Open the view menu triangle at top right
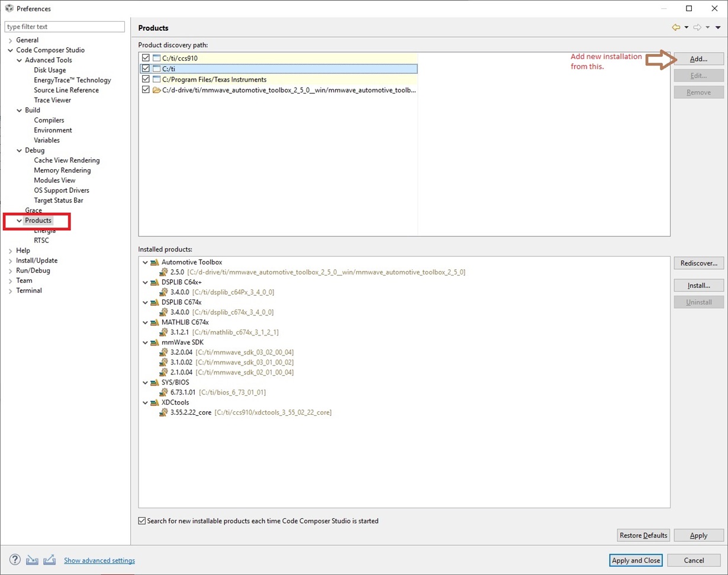This screenshot has height=575, width=728. coord(718,28)
